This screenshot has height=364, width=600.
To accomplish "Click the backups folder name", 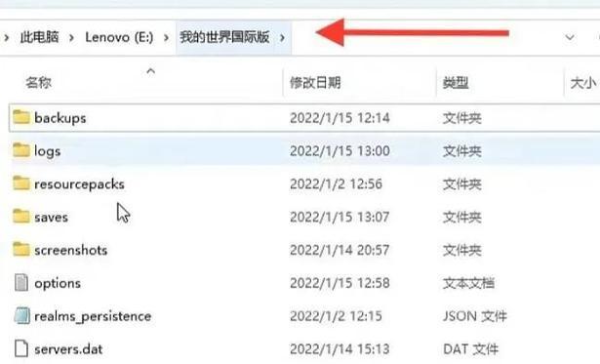I will click(x=60, y=118).
